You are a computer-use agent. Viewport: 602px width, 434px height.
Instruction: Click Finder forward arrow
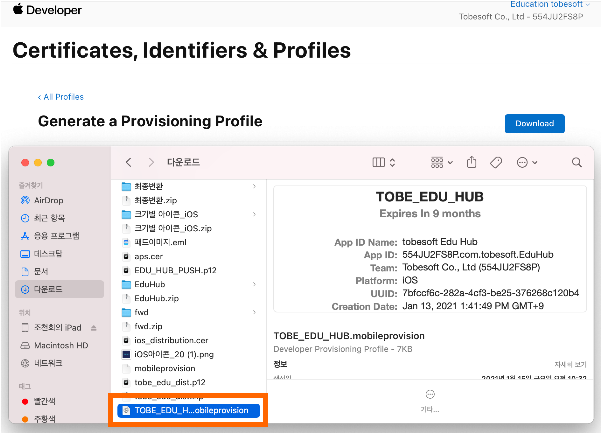[x=151, y=162]
